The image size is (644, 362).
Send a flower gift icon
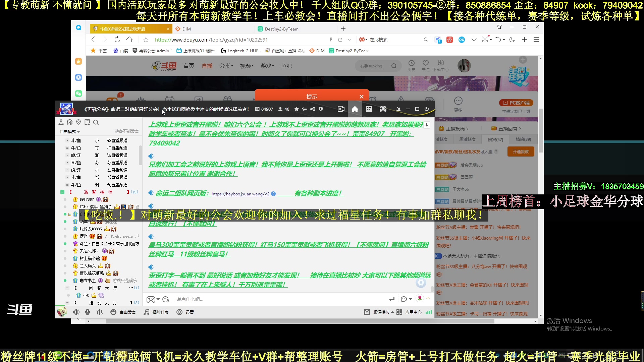coord(420,298)
